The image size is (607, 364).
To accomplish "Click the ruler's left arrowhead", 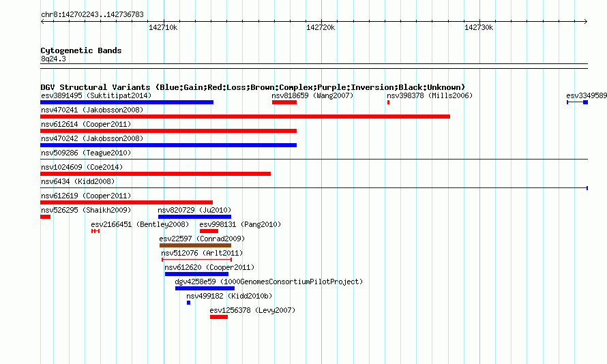I will pyautogui.click(x=42, y=21).
